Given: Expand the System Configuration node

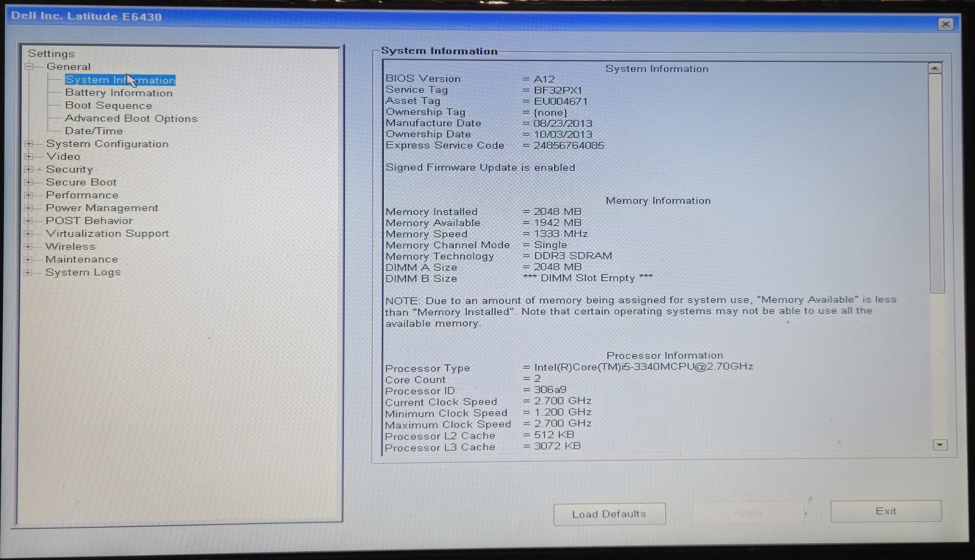Looking at the screenshot, I should [x=29, y=144].
